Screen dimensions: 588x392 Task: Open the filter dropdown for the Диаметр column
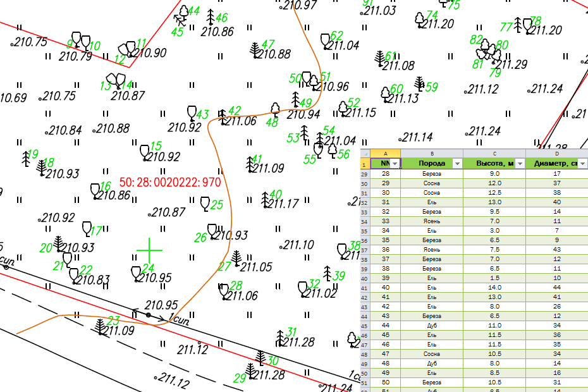[x=582, y=164]
